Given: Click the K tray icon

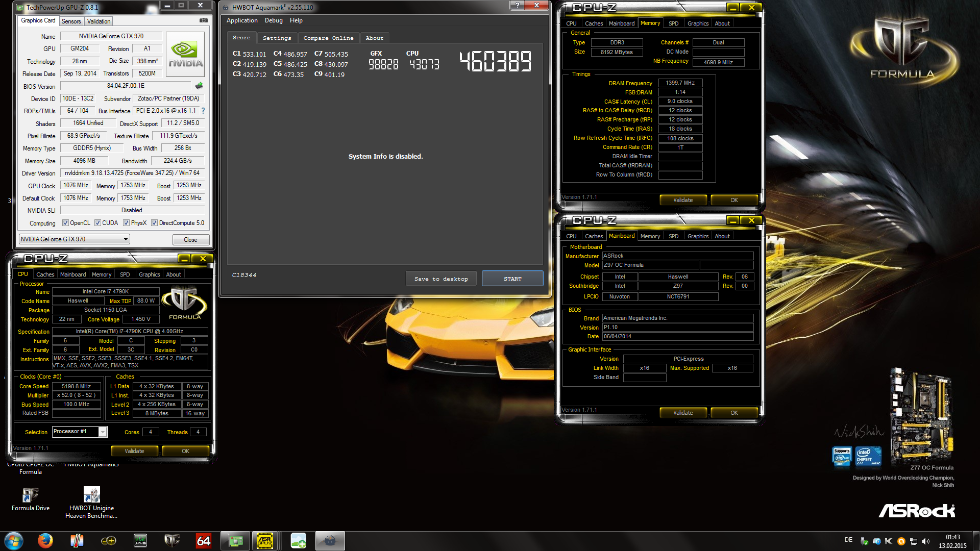Looking at the screenshot, I should point(889,541).
